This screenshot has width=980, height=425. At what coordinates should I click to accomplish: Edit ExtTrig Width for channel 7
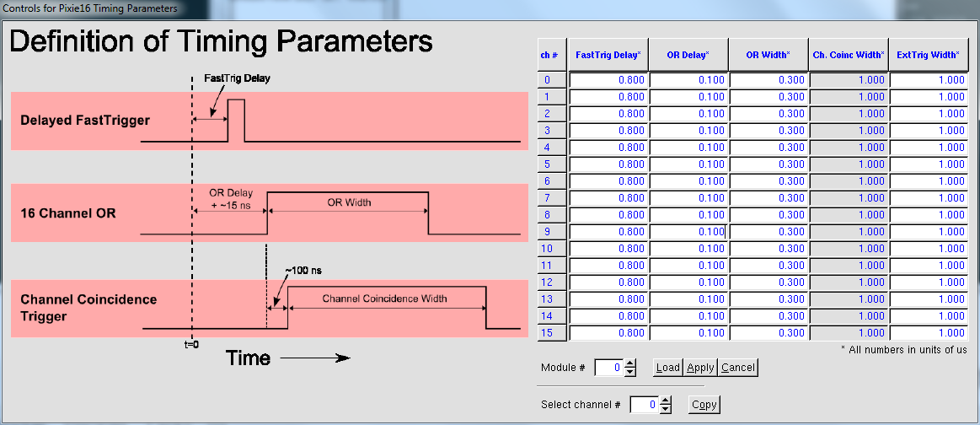click(929, 198)
